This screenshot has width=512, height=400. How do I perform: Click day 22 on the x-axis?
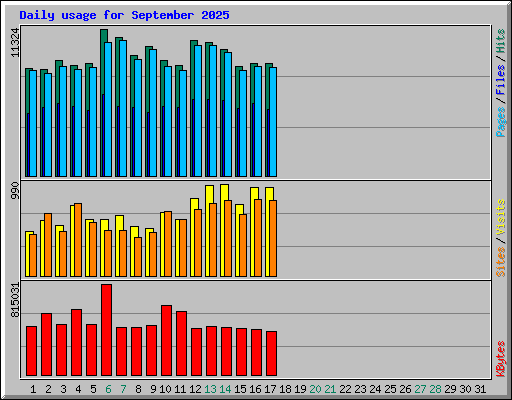pyautogui.click(x=345, y=389)
